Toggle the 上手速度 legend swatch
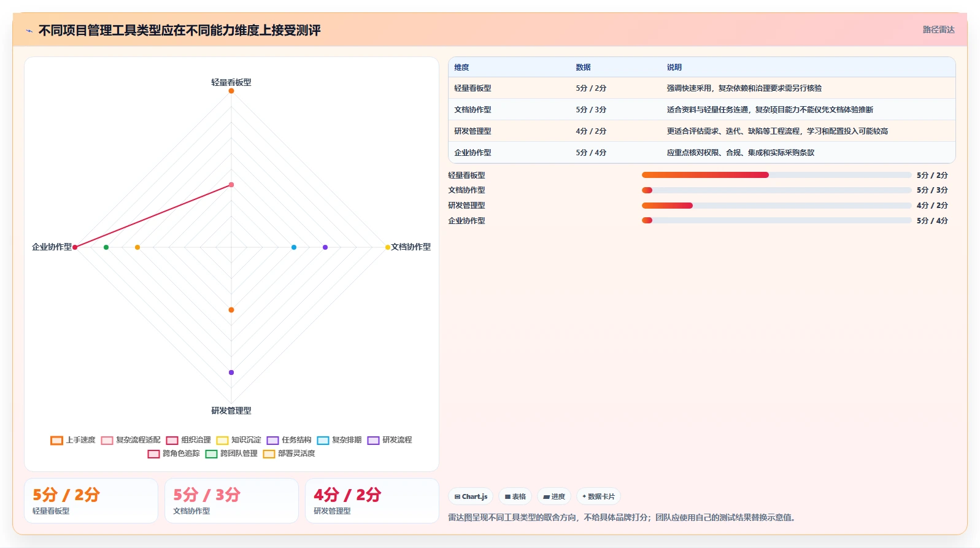This screenshot has width=980, height=548. pyautogui.click(x=56, y=440)
